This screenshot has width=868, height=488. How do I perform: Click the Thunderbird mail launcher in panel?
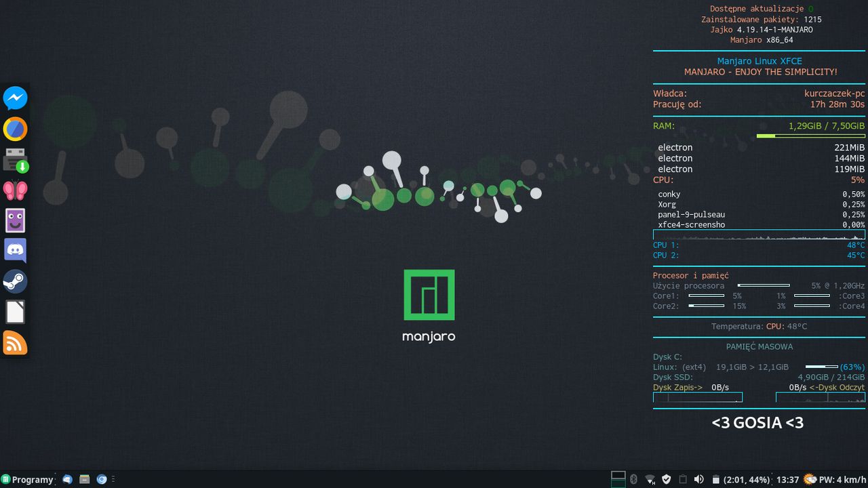pyautogui.click(x=67, y=479)
